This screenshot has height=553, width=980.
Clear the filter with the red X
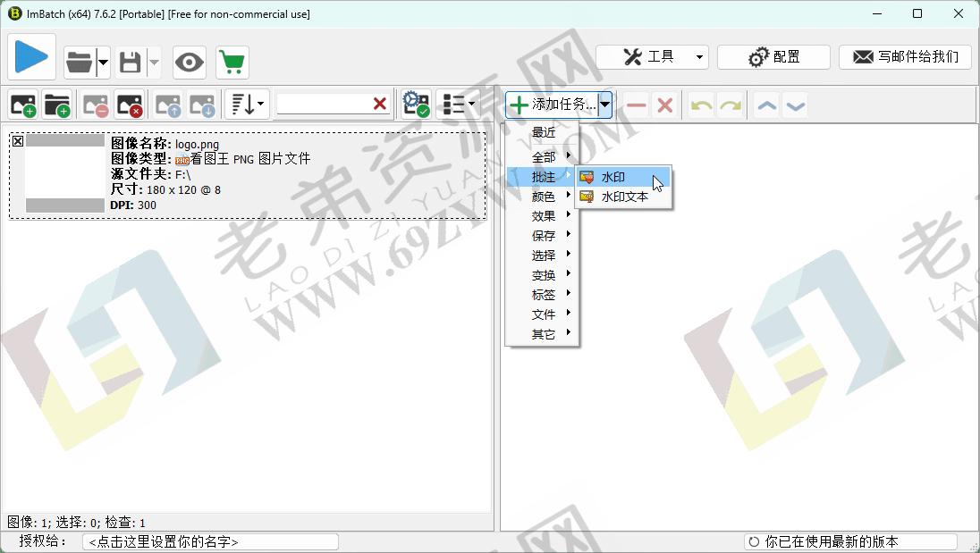coord(379,104)
